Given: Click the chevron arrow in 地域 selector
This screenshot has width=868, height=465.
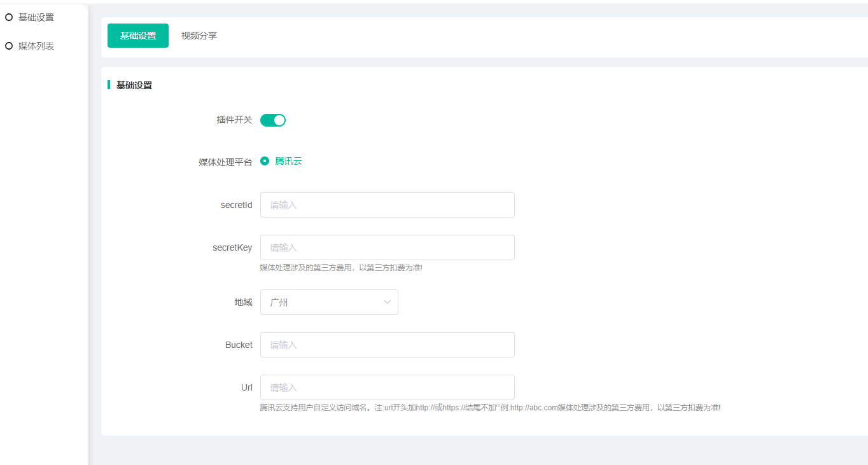Looking at the screenshot, I should coord(387,302).
